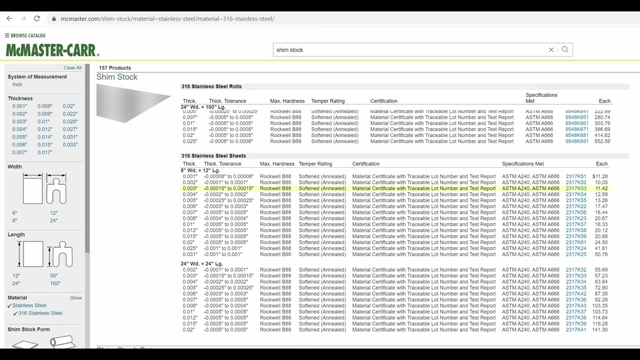The width and height of the screenshot is (640, 360).
Task: Filter width to 12"
Action: coord(54,213)
